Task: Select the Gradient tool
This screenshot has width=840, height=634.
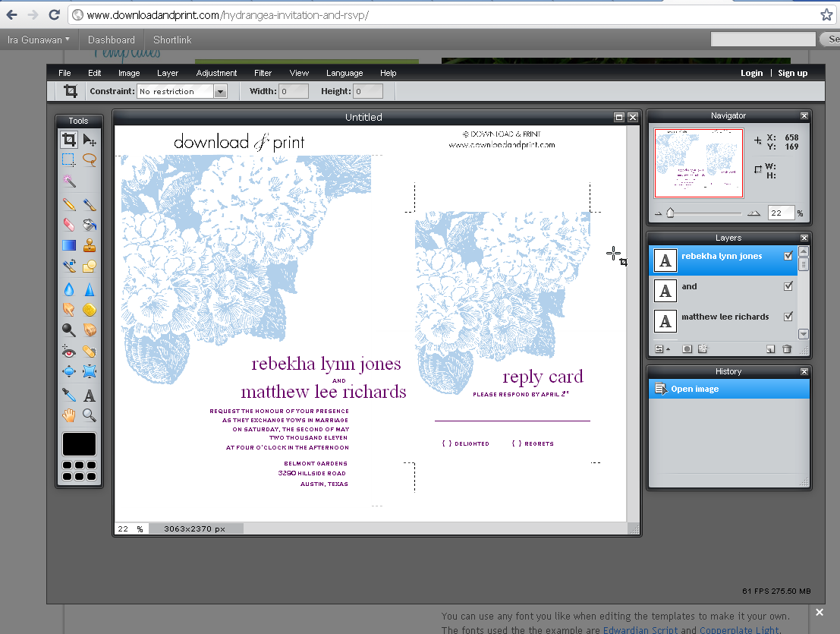Action: pos(68,245)
